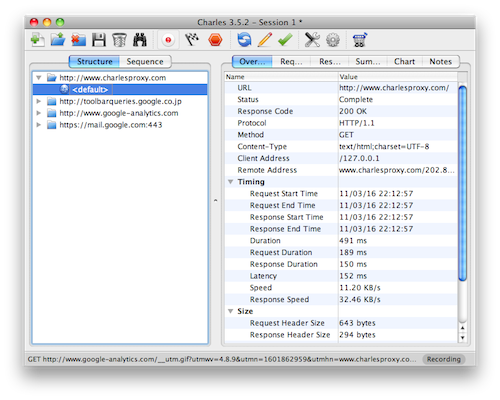Click the Response Speed value 32.46 KB/s
The width and height of the screenshot is (500, 400).
click(360, 299)
